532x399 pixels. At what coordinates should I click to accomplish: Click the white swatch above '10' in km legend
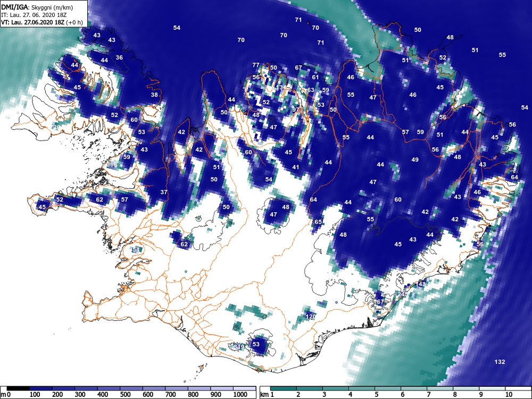[x=518, y=388]
